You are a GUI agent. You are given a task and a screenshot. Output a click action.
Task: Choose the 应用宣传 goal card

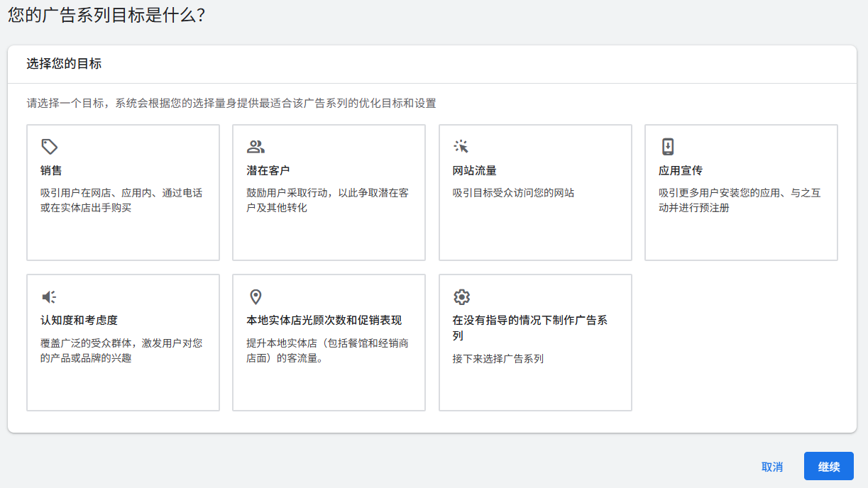pyautogui.click(x=741, y=192)
